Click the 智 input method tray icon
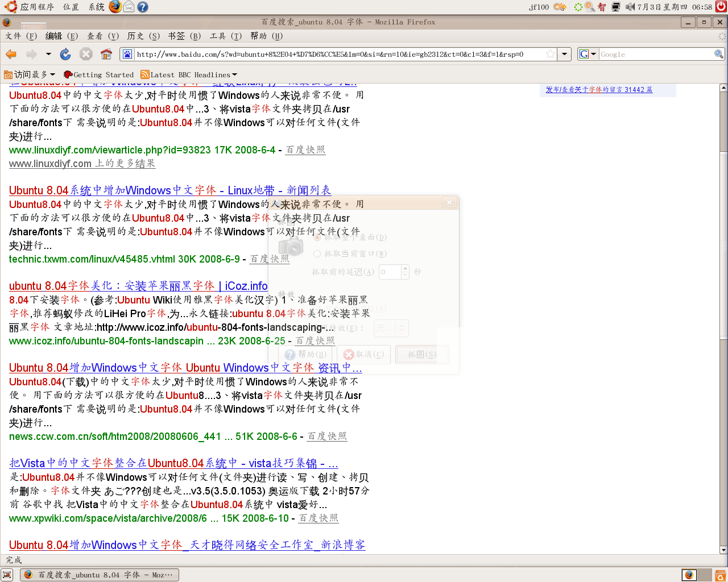Viewport: 728px width, 582px height. click(x=602, y=7)
